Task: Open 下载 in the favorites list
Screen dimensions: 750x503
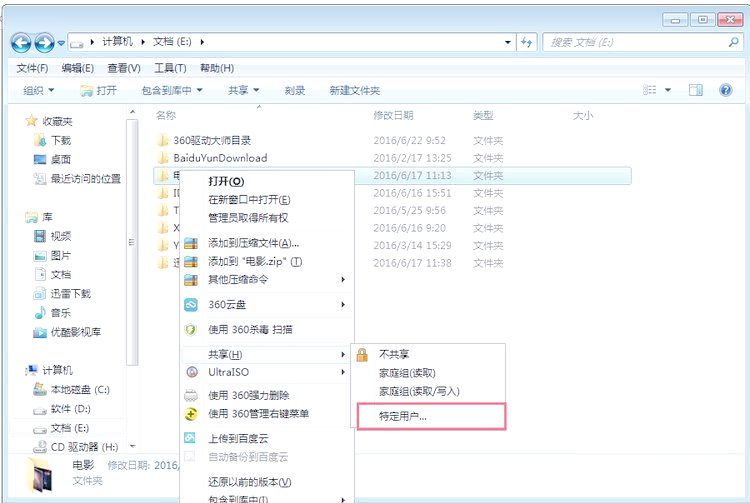Action: [61, 141]
